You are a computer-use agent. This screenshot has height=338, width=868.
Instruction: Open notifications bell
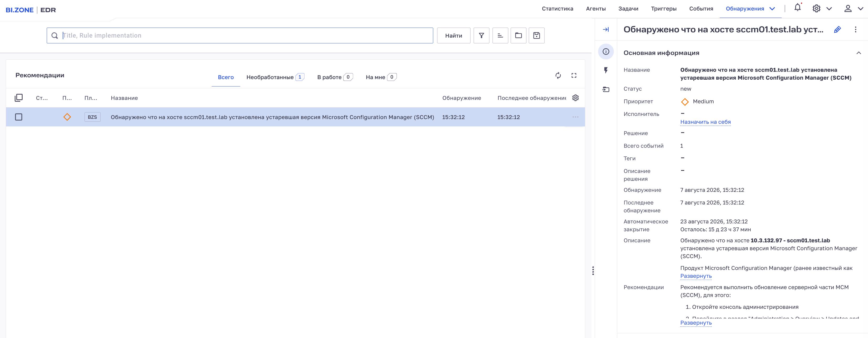click(798, 8)
